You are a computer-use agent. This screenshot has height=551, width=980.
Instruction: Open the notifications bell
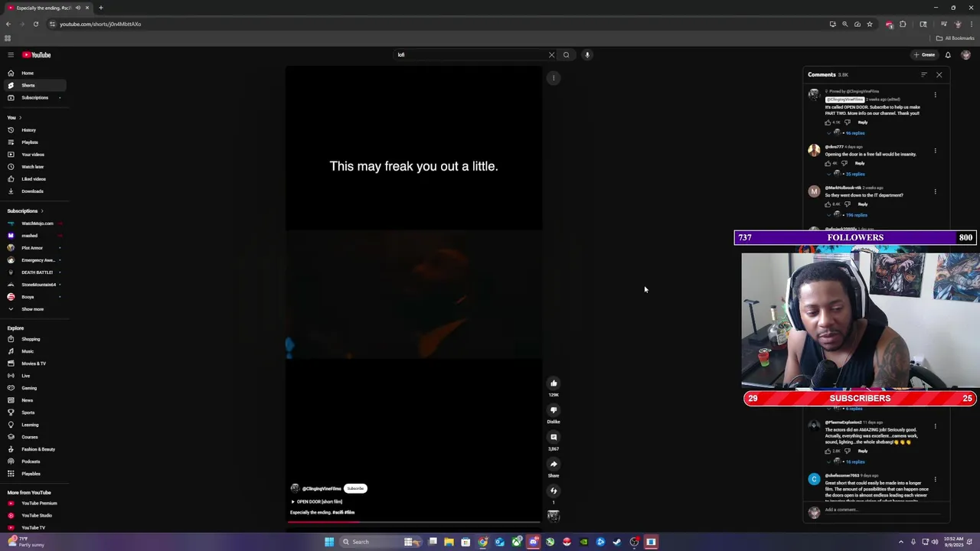[948, 55]
